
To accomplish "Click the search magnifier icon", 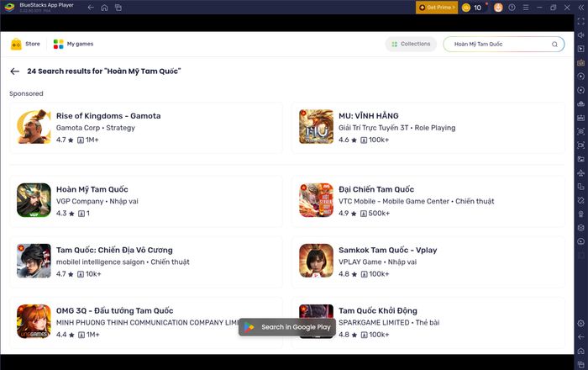I will coord(554,45).
